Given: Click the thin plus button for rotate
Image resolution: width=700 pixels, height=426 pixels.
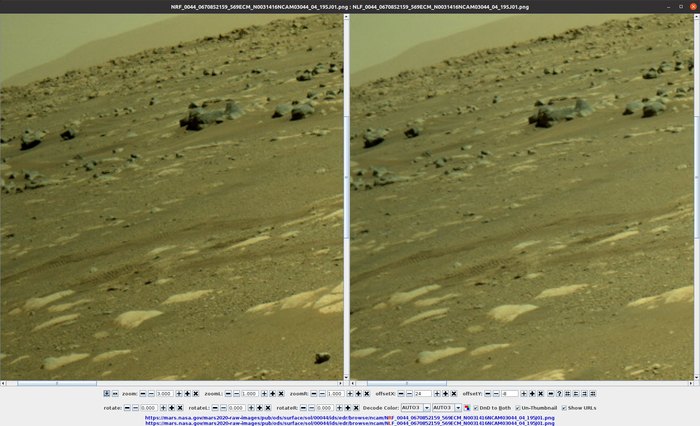Looking at the screenshot, I should 163,408.
